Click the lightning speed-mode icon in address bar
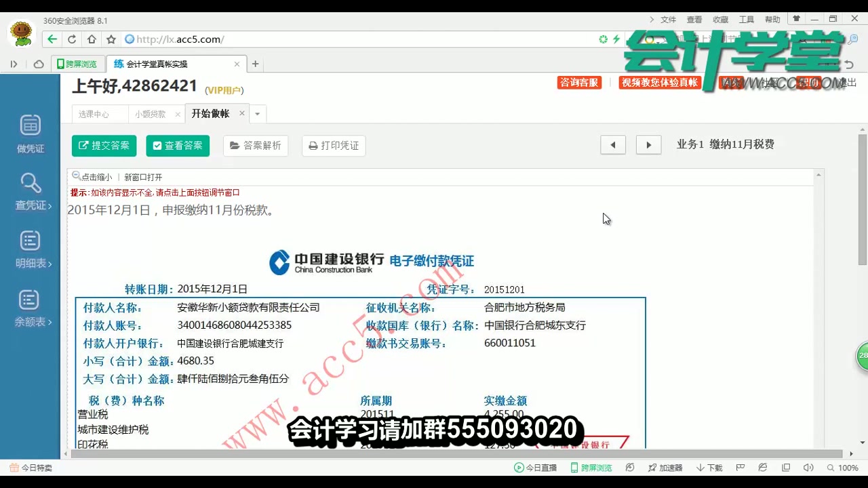Screen dimensions: 868x488 click(x=616, y=39)
